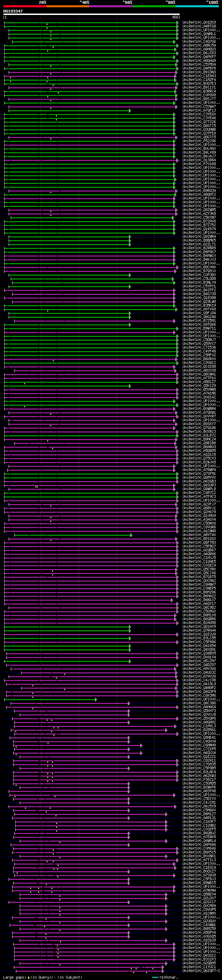
Task: Select hit UniRef100_A4RTG8
Action: (199, 26)
